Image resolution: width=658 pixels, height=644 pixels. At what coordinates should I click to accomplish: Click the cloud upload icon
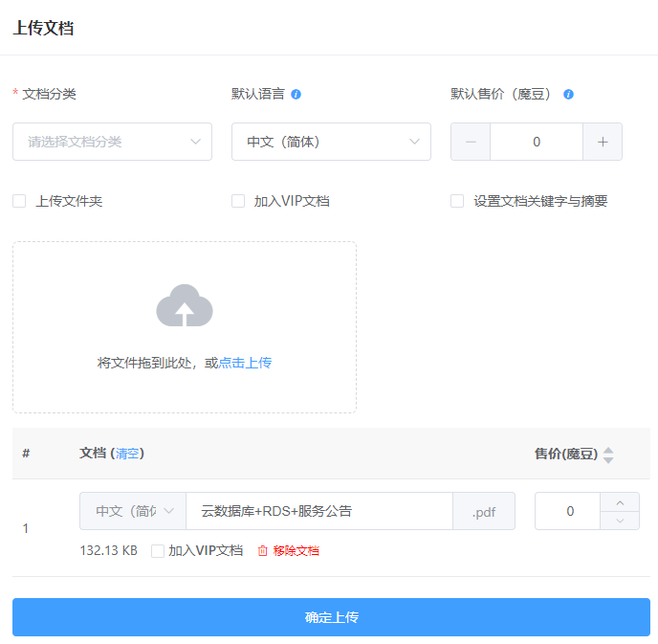tap(185, 306)
